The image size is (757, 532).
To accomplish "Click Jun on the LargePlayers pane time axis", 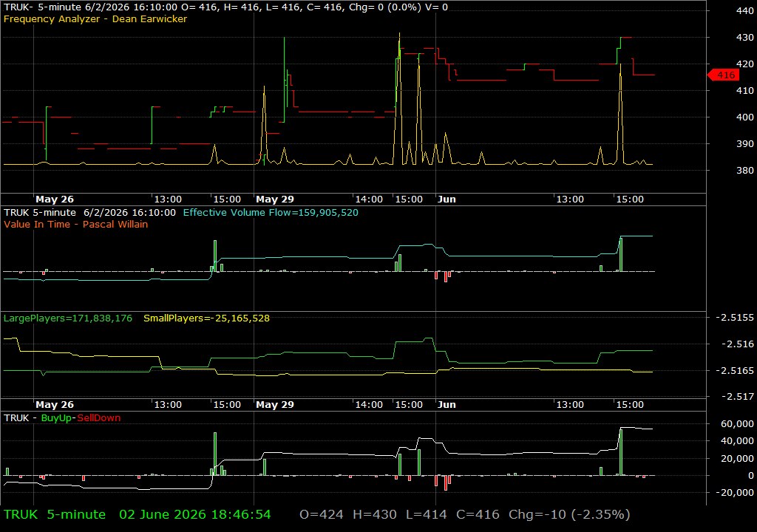I will [x=447, y=405].
